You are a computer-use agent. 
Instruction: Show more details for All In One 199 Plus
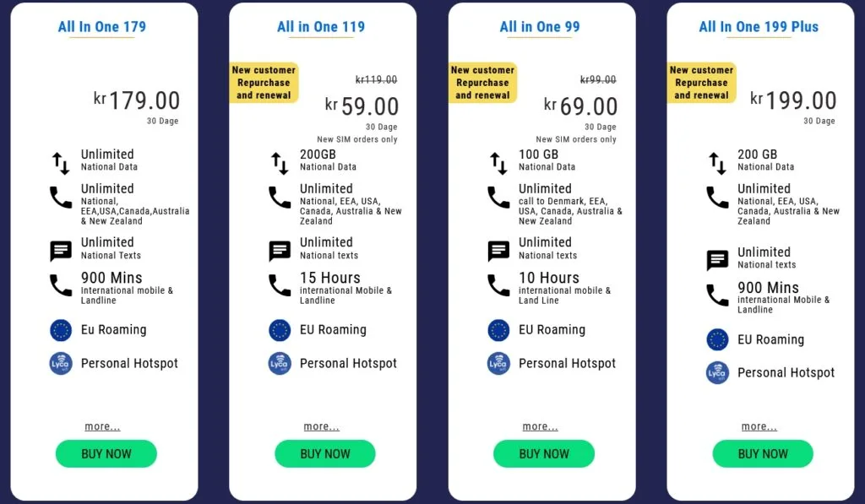pyautogui.click(x=759, y=426)
